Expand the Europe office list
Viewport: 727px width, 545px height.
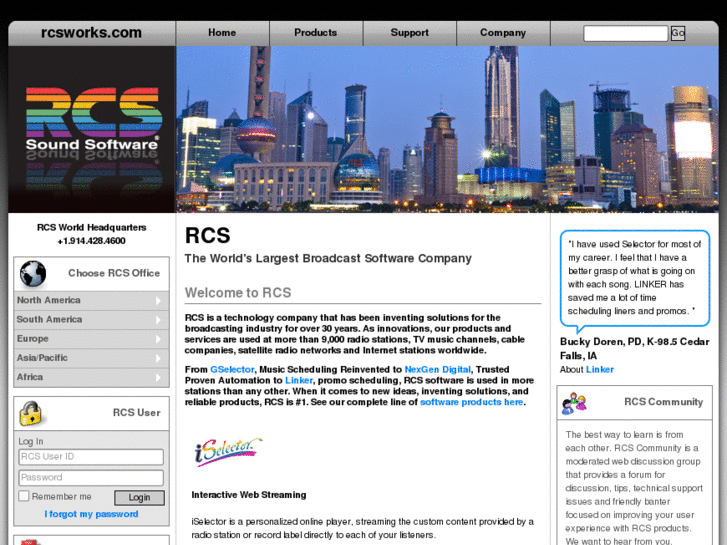[91, 339]
